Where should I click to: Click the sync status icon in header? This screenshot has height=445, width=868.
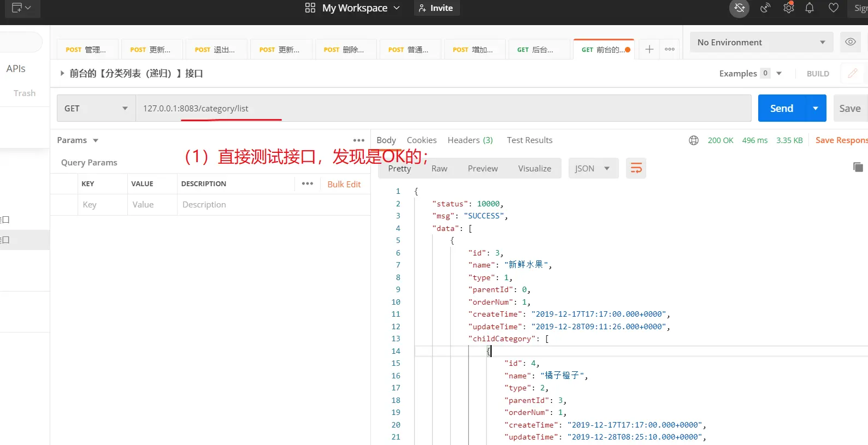(739, 8)
